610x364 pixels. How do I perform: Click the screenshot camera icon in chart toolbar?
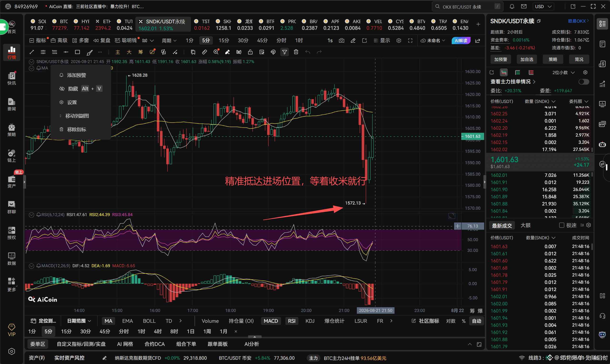click(x=341, y=41)
